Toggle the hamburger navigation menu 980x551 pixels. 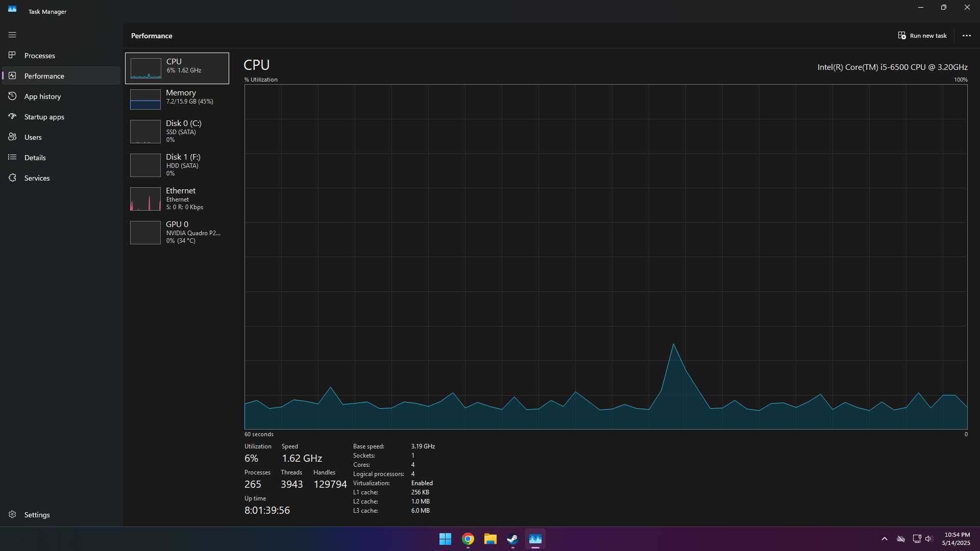click(12, 35)
